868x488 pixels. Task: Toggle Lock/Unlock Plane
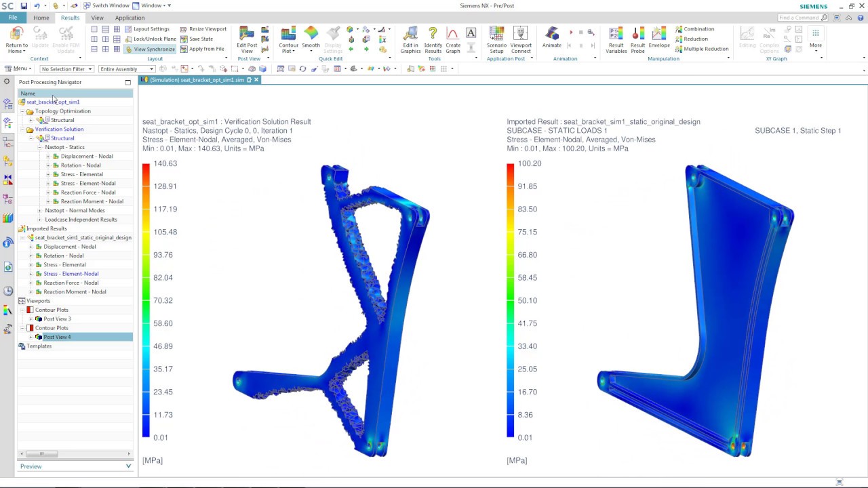150,39
